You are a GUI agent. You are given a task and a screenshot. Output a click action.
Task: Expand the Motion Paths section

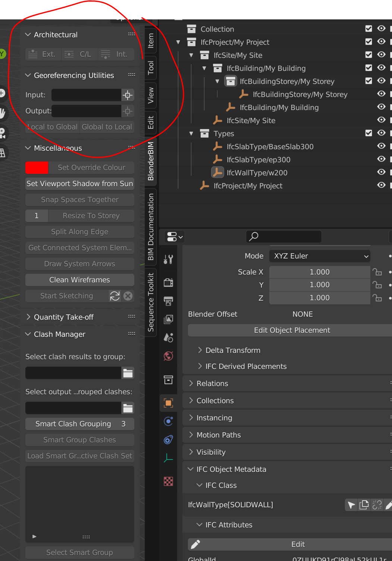(219, 435)
